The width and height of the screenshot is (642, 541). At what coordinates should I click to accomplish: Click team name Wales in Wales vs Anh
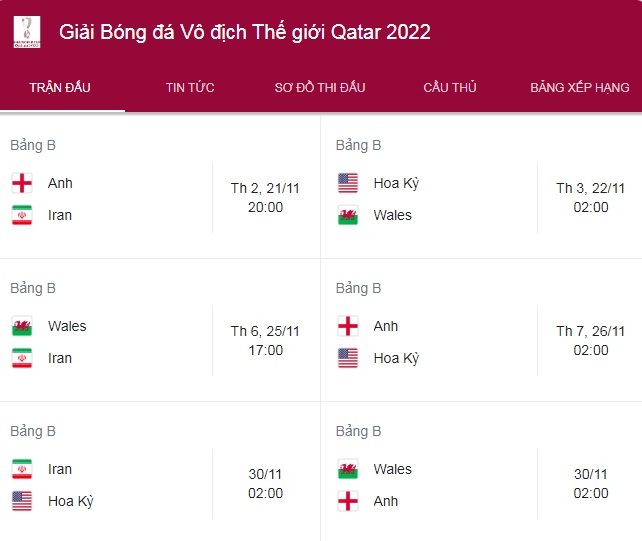[393, 469]
